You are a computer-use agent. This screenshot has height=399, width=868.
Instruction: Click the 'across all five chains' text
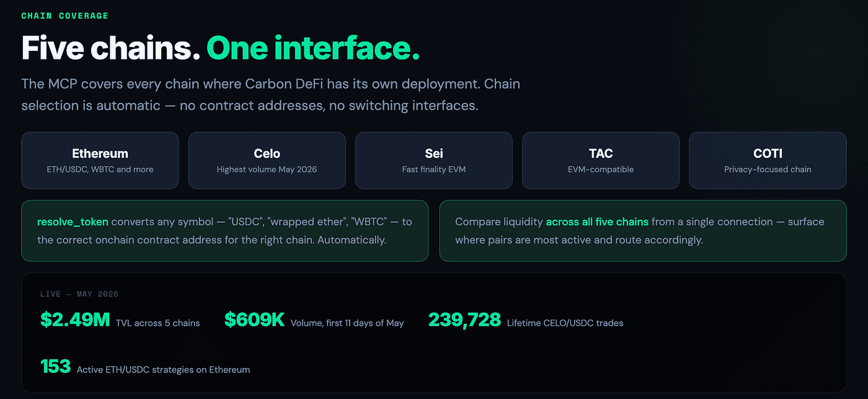point(597,222)
